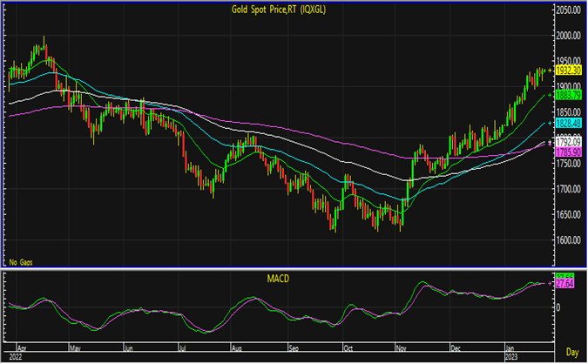Click the 2050.00 price axis label
The height and width of the screenshot is (364, 588).
click(568, 10)
